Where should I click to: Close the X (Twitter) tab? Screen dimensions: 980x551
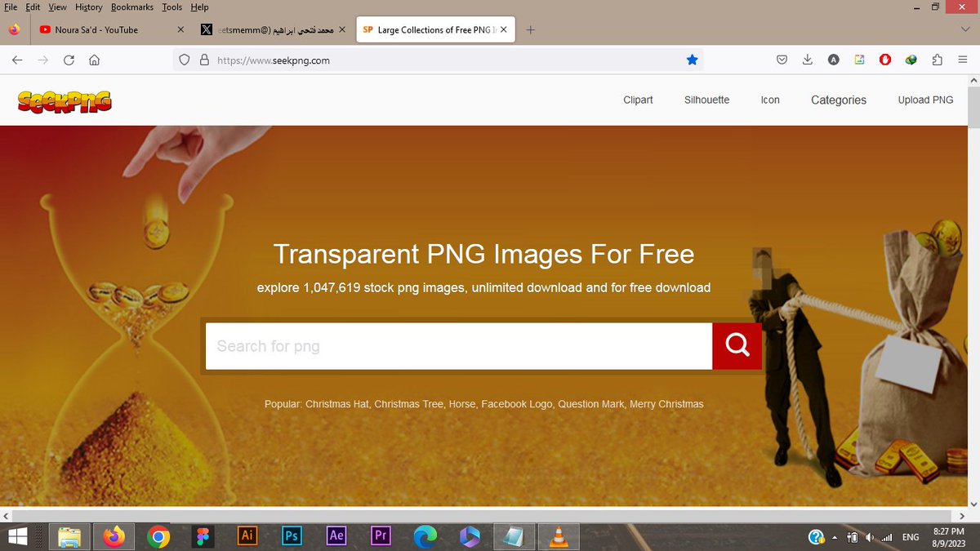(x=342, y=29)
